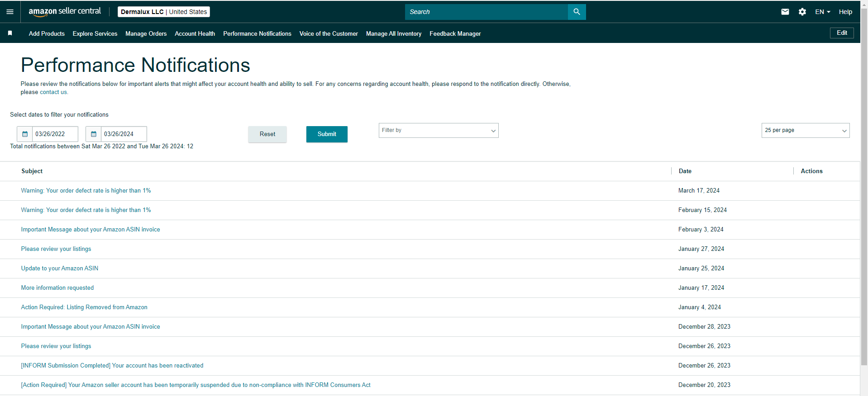
Task: Go to Manage Orders
Action: (146, 33)
